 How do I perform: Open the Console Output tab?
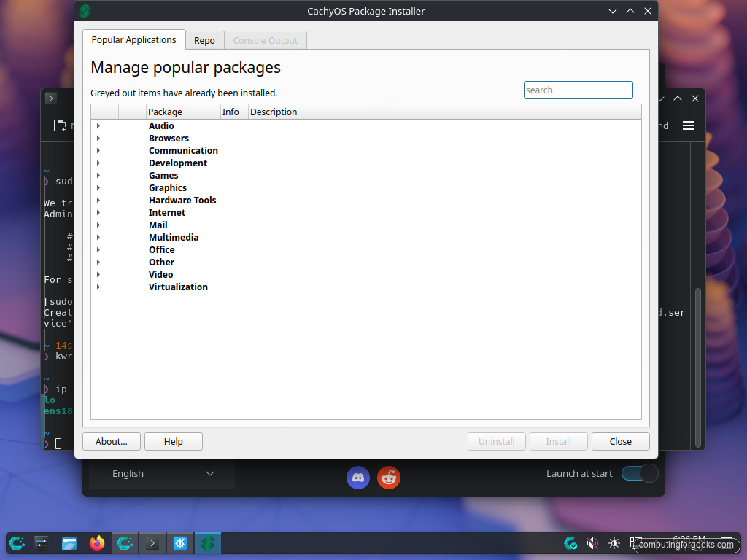[x=266, y=41]
